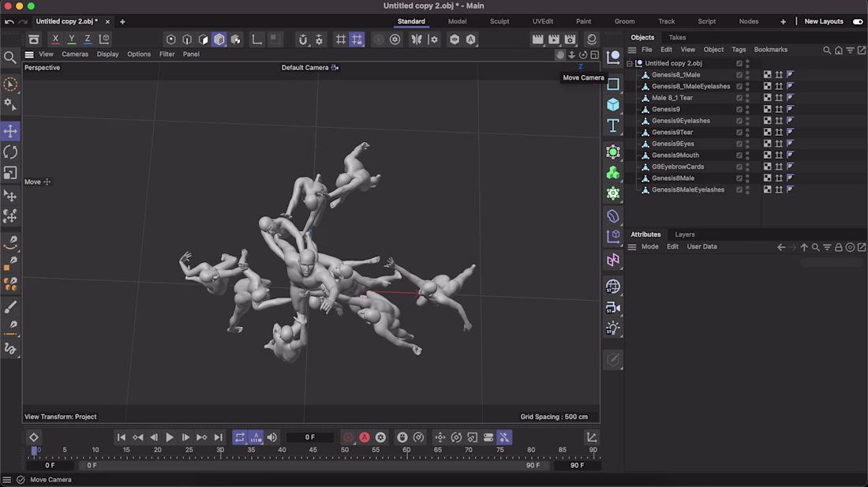Select the Rotate tool in left toolbar
Viewport: 868px width, 487px height.
coord(10,152)
